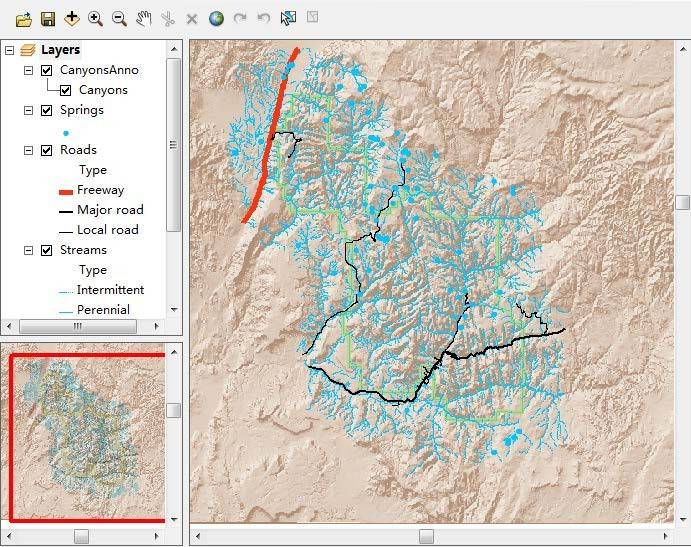This screenshot has height=547, width=691.
Task: Click the Perennial legend label
Action: click(103, 309)
